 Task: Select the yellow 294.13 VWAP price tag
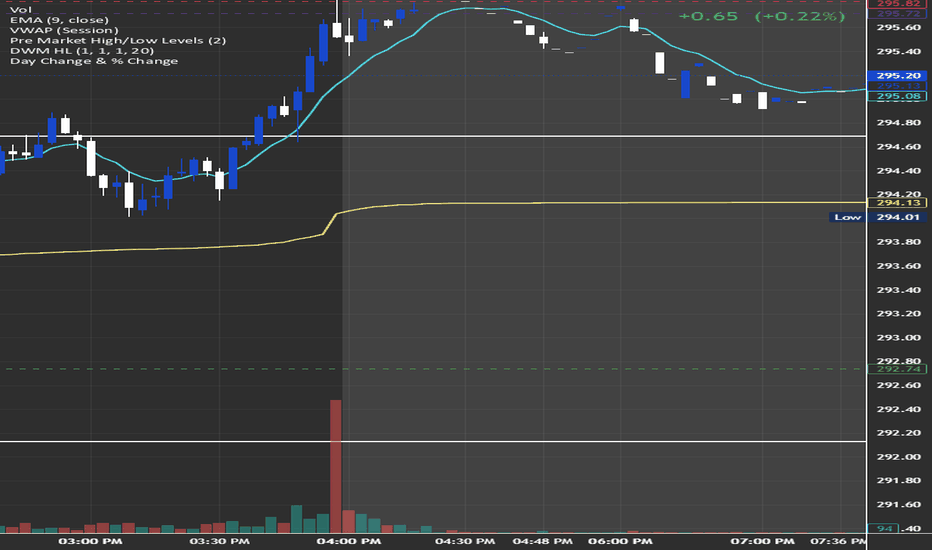tap(898, 203)
